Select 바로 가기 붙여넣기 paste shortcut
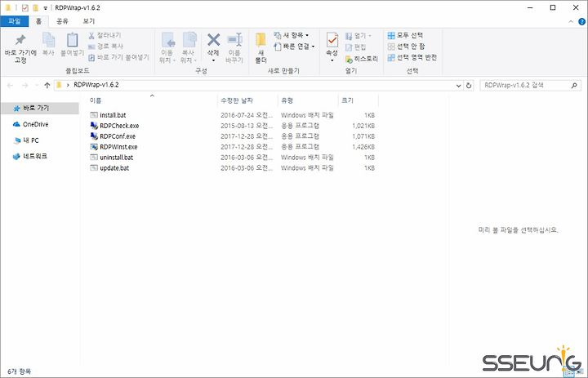588x378 pixels. click(118, 57)
